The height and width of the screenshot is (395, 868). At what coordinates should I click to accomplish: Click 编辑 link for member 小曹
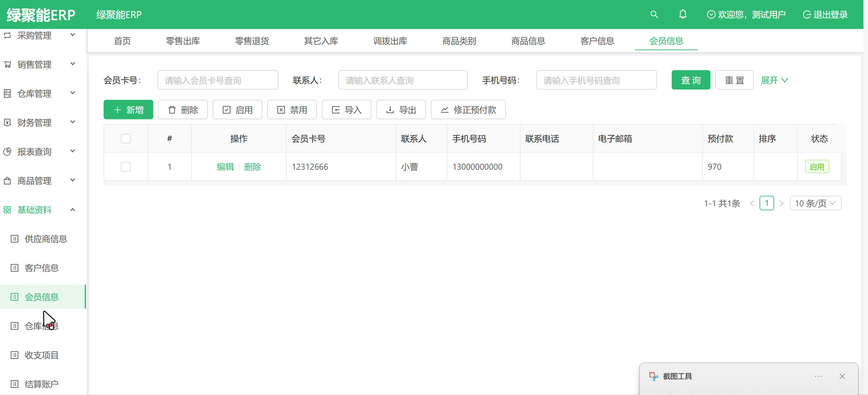coord(225,167)
